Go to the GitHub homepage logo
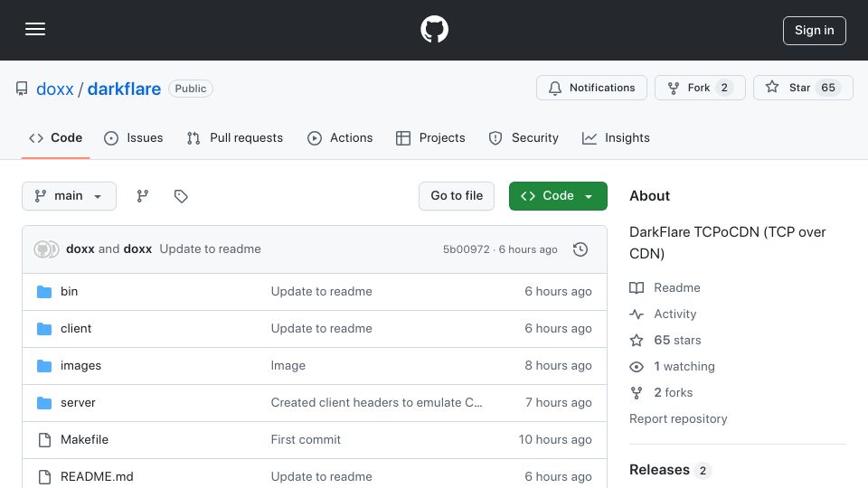 click(434, 29)
